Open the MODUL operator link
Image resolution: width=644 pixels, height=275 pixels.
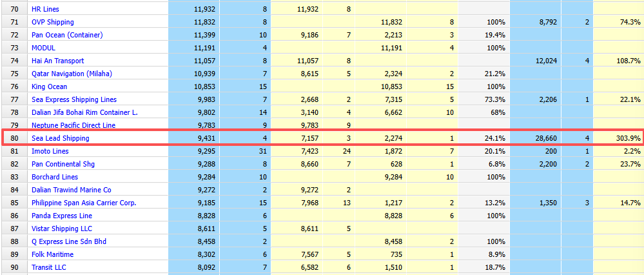[43, 48]
